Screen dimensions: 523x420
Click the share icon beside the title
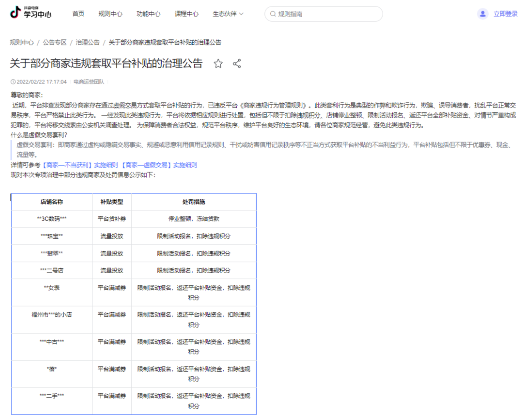(237, 63)
